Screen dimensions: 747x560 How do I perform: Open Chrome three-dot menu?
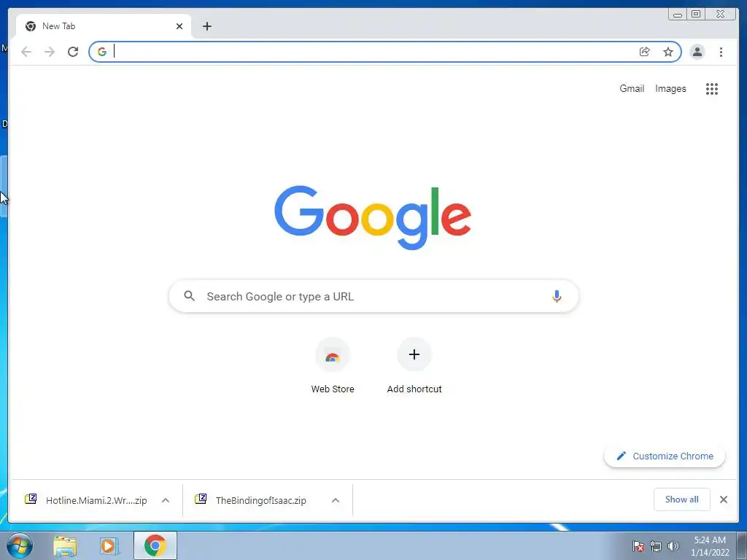pos(721,52)
